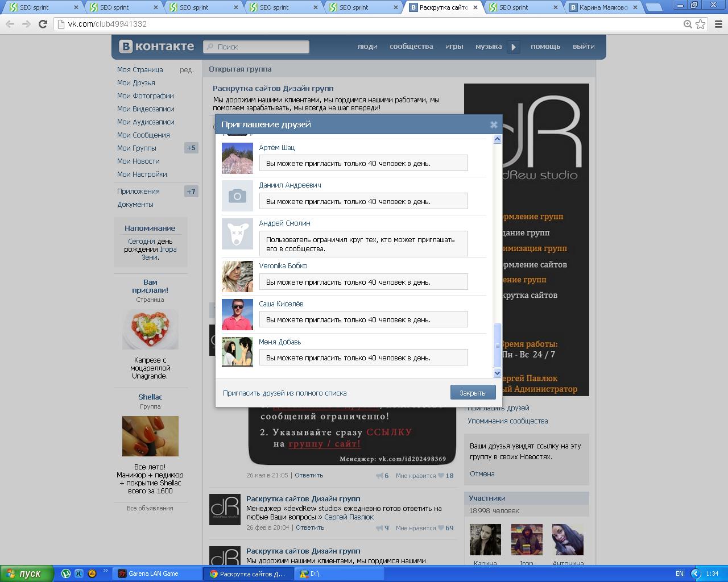Open Мои Друзья in left menu
The height and width of the screenshot is (582, 728).
click(136, 83)
